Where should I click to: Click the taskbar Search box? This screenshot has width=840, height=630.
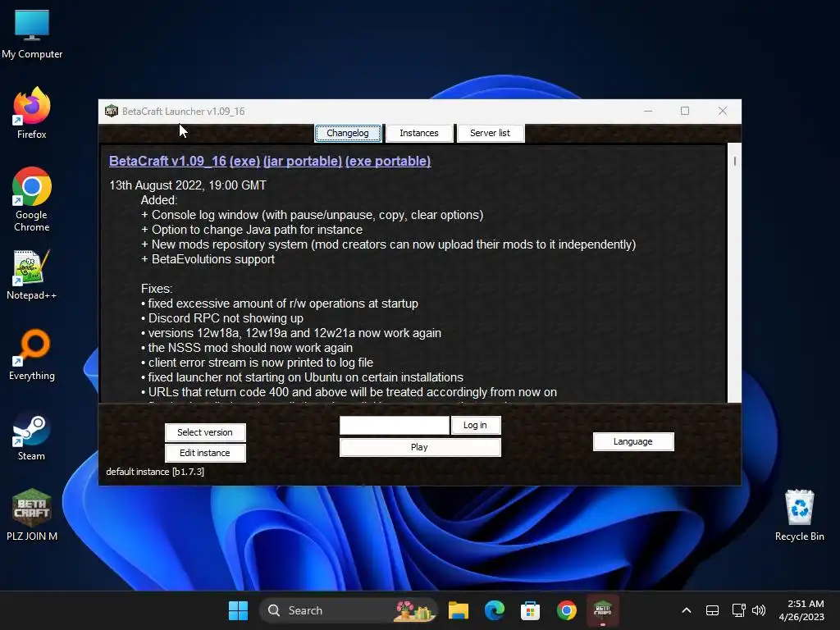348,610
